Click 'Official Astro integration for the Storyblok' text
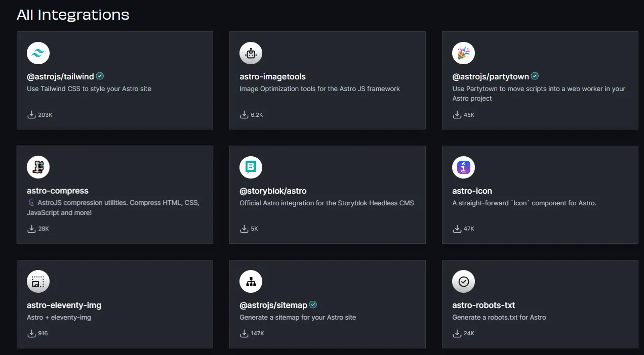Screen dimensions: 644x355 point(327,203)
